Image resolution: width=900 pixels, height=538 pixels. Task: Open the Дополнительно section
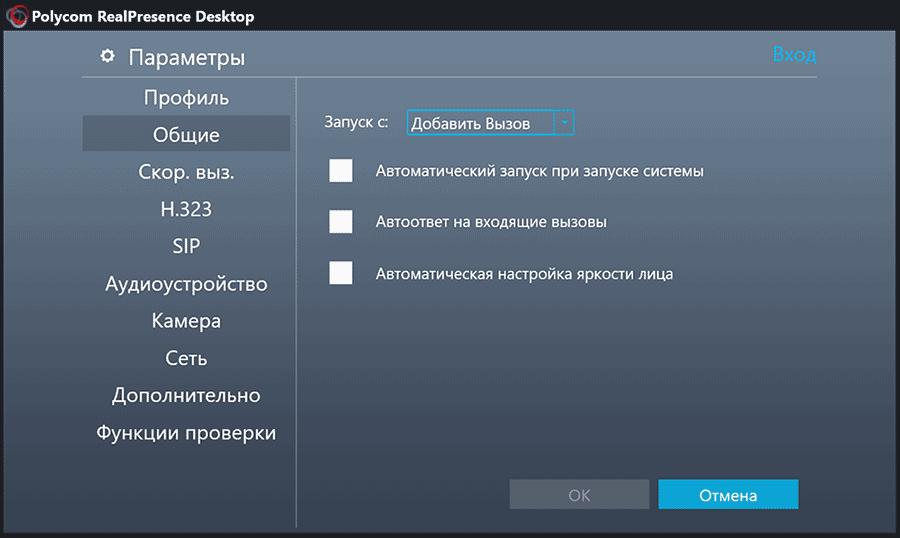click(186, 395)
